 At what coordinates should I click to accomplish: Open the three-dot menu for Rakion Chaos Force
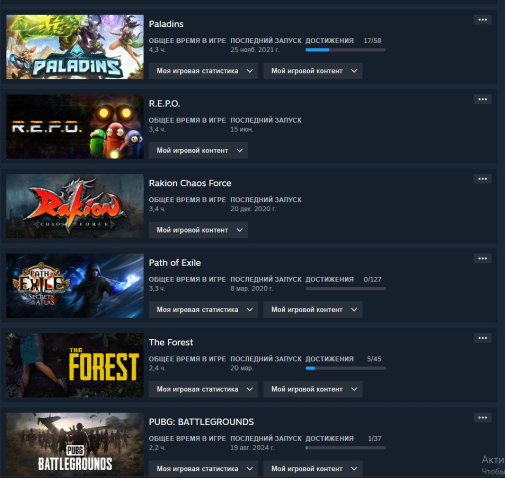(482, 179)
